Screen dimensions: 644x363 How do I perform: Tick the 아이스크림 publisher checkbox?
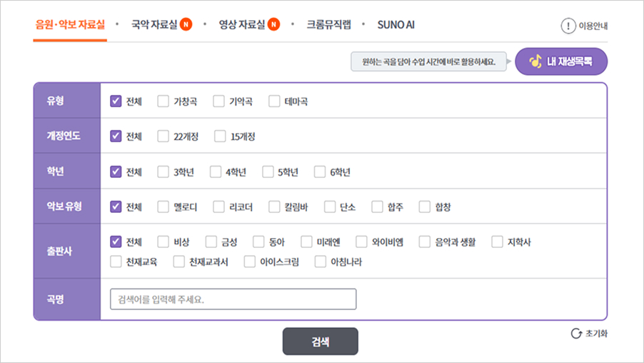pos(250,262)
